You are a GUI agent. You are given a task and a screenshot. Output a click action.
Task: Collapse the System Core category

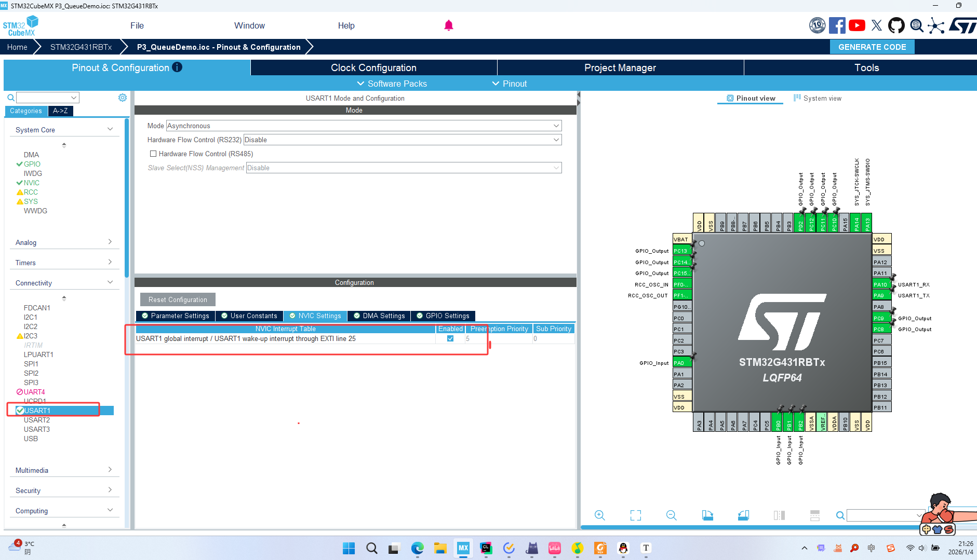[110, 129]
